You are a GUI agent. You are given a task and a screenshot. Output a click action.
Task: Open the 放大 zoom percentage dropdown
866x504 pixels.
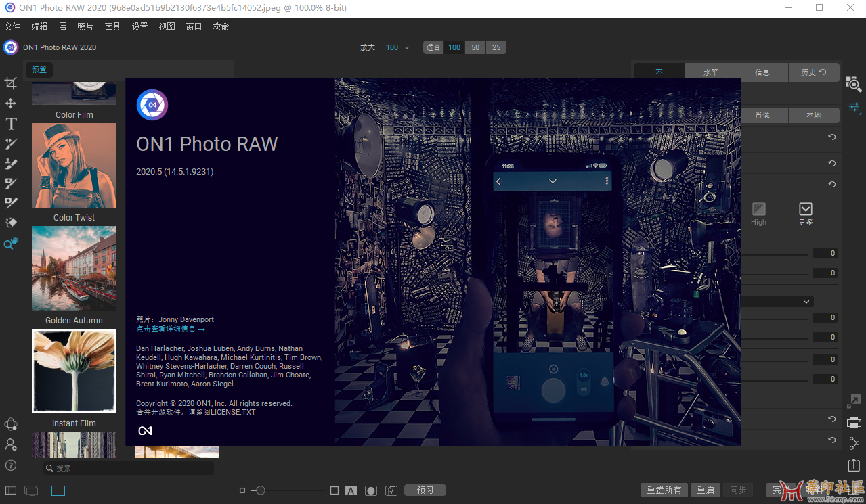(x=397, y=47)
